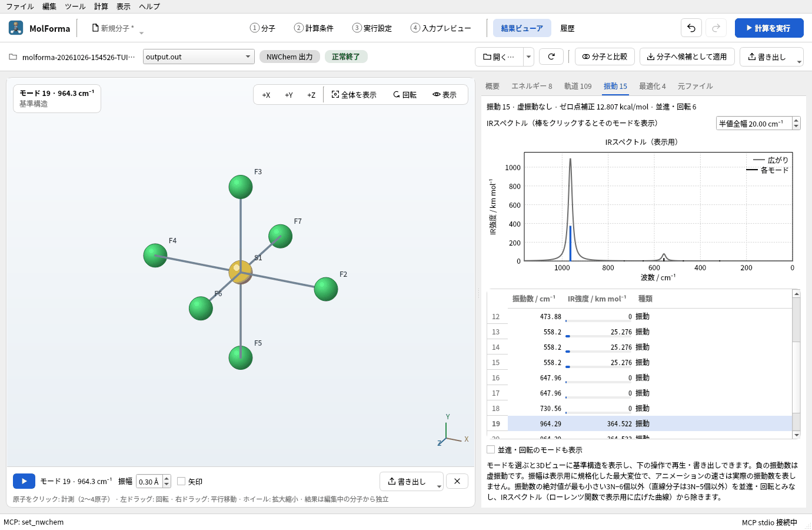
Task: Switch to the 概要 tab
Action: point(492,86)
